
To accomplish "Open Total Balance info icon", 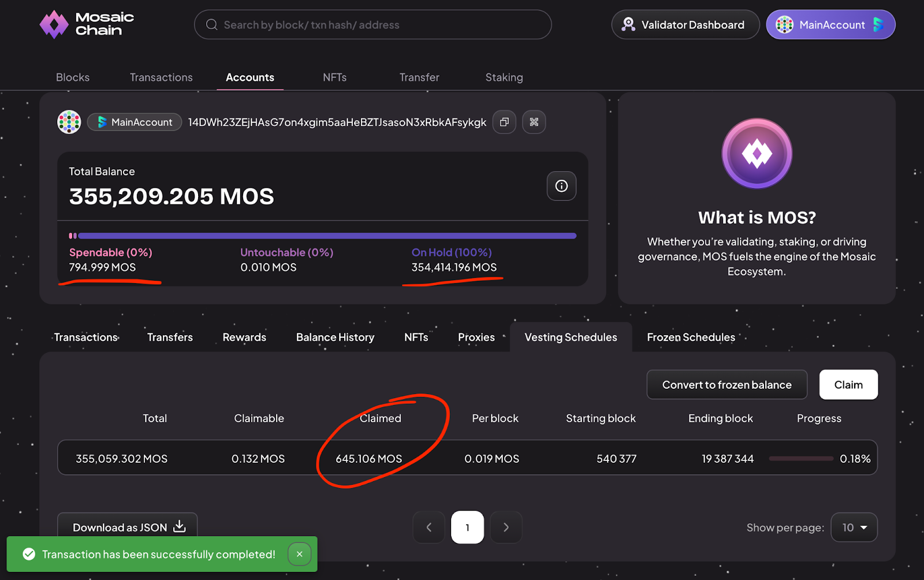I will click(x=561, y=186).
